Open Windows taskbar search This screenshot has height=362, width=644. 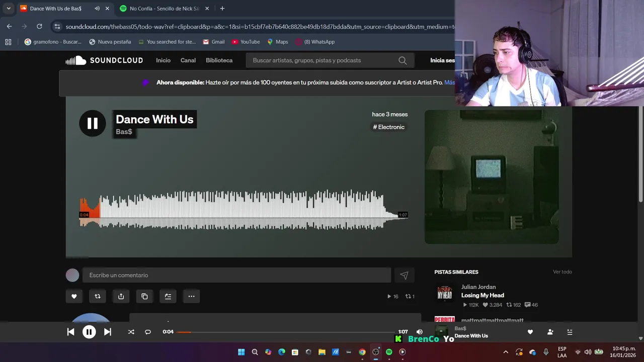pos(255,352)
